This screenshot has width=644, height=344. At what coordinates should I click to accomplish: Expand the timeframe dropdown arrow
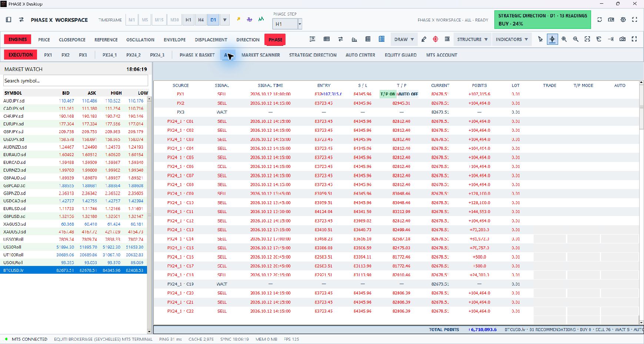coord(225,20)
